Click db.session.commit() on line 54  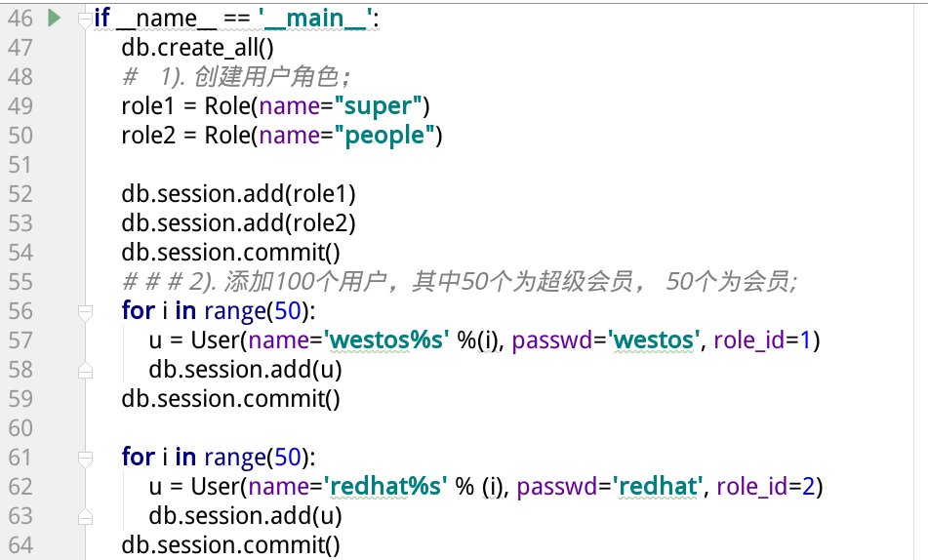point(231,253)
